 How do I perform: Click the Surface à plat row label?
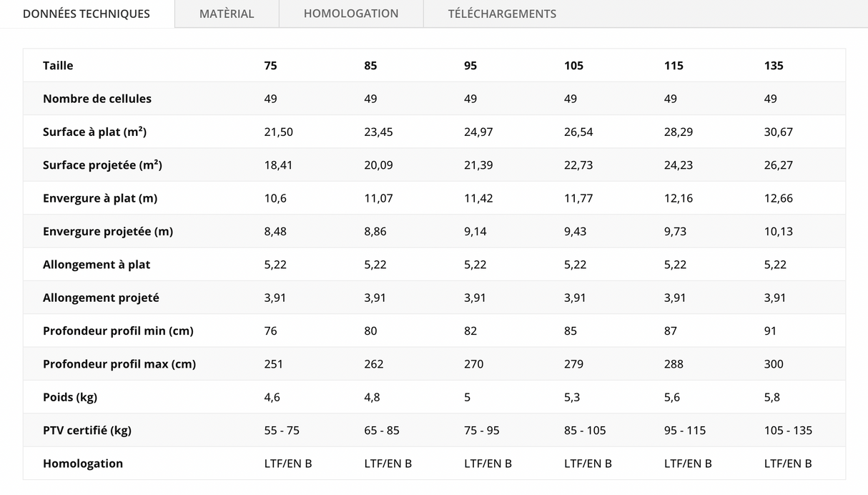pos(94,132)
